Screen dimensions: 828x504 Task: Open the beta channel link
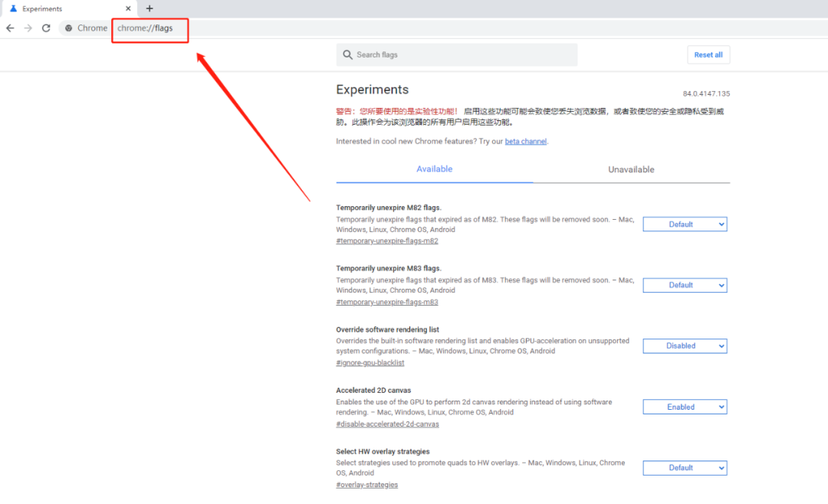click(525, 141)
